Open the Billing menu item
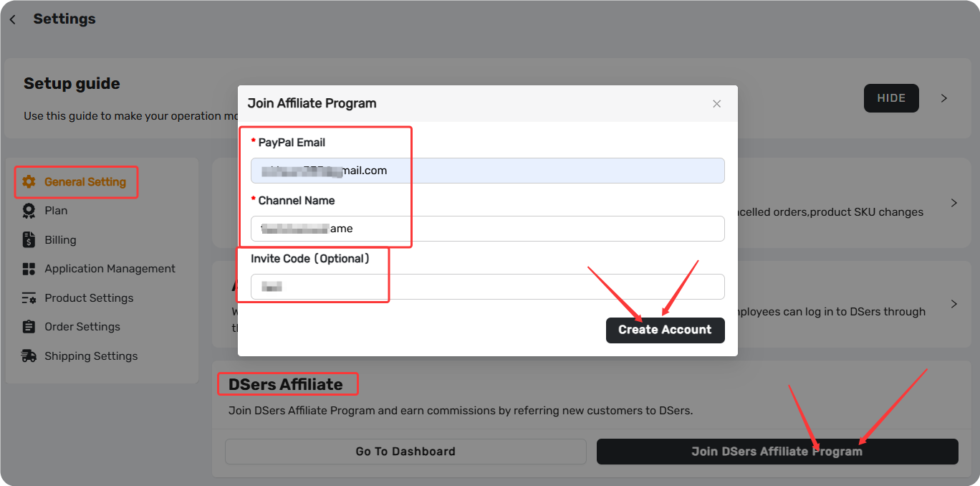This screenshot has width=980, height=486. click(60, 240)
